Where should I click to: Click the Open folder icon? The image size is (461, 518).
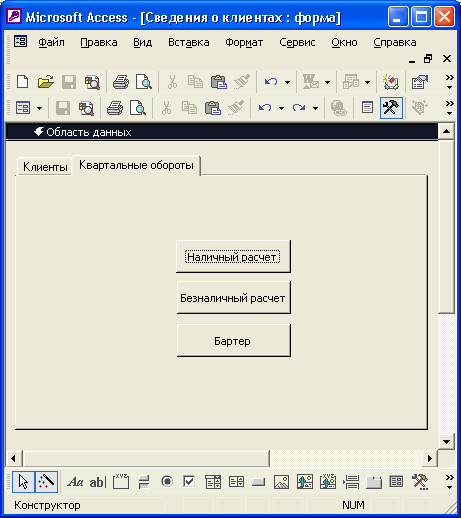pyautogui.click(x=46, y=82)
